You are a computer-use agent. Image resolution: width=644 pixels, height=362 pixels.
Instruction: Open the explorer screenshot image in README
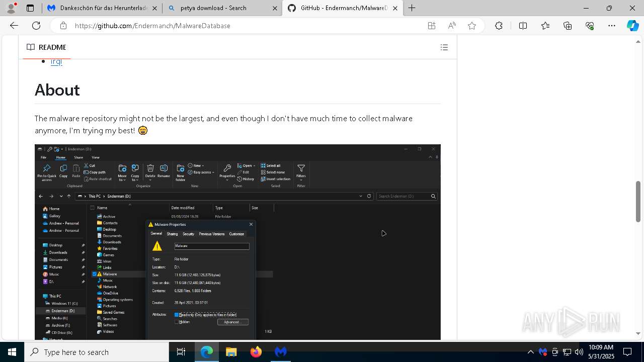click(x=237, y=242)
